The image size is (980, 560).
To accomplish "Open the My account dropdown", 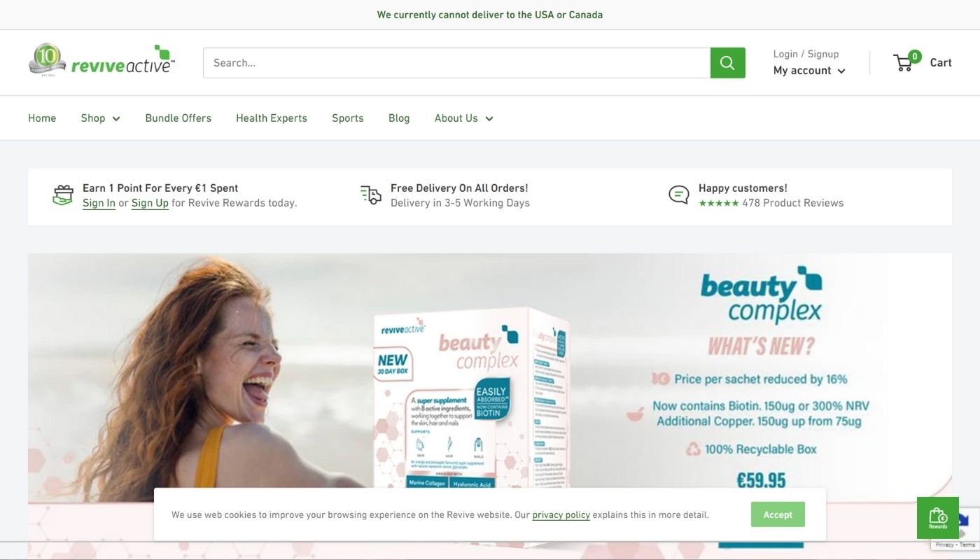I will (x=809, y=71).
